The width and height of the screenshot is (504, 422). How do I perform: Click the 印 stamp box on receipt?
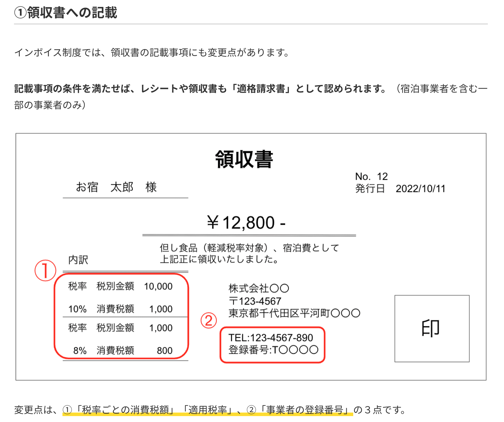coord(432,328)
